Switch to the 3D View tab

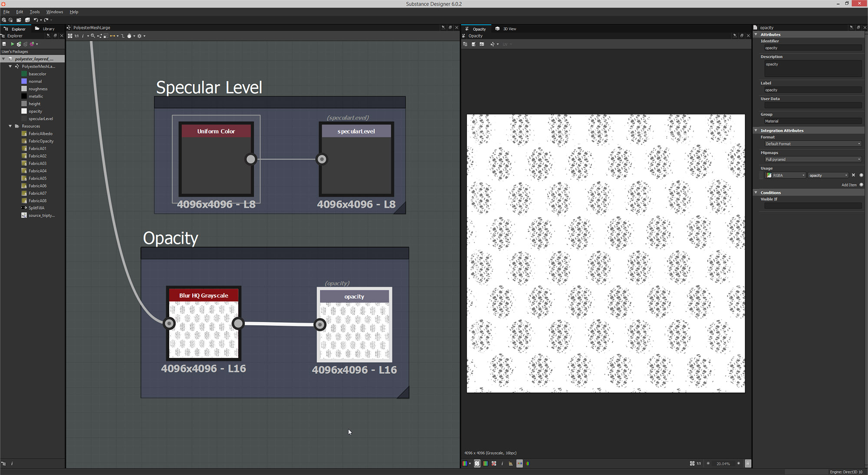pyautogui.click(x=506, y=29)
